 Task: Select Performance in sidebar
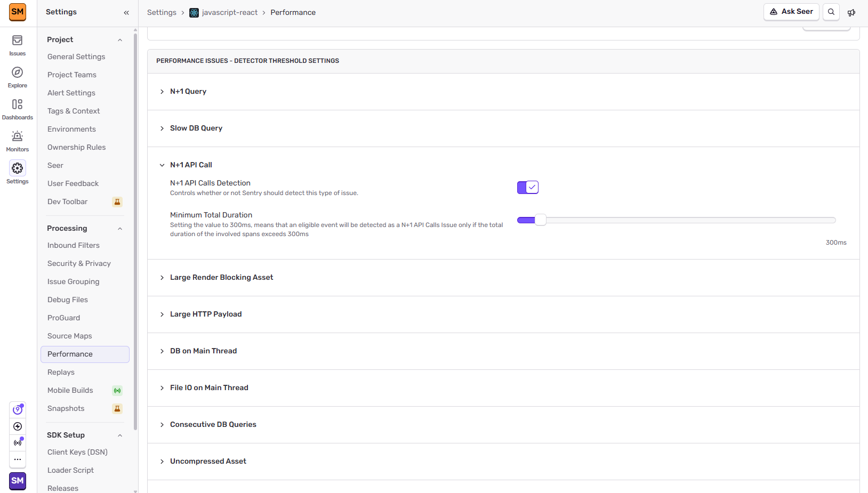85,354
